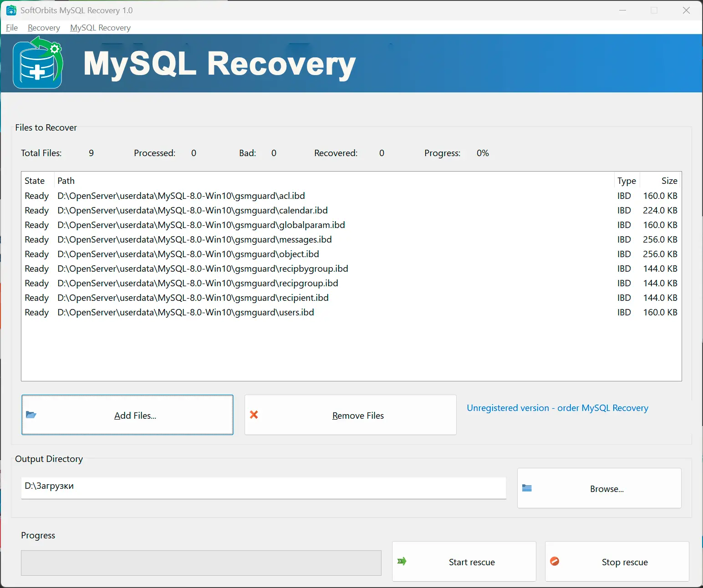Screen dimensions: 703x588
Task: Click inside the Output Directory text field
Action: [x=263, y=486]
